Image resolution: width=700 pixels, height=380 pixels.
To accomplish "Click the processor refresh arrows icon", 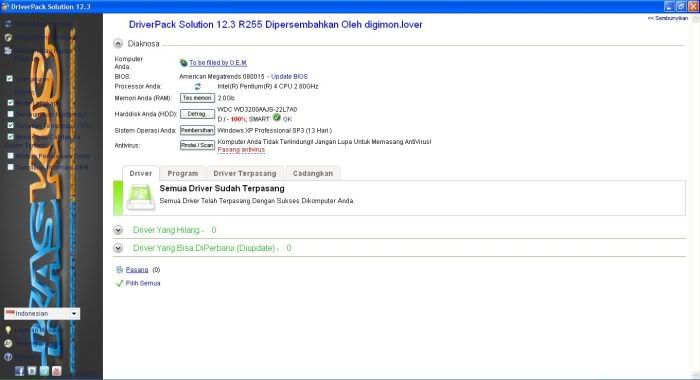I will pos(197,87).
